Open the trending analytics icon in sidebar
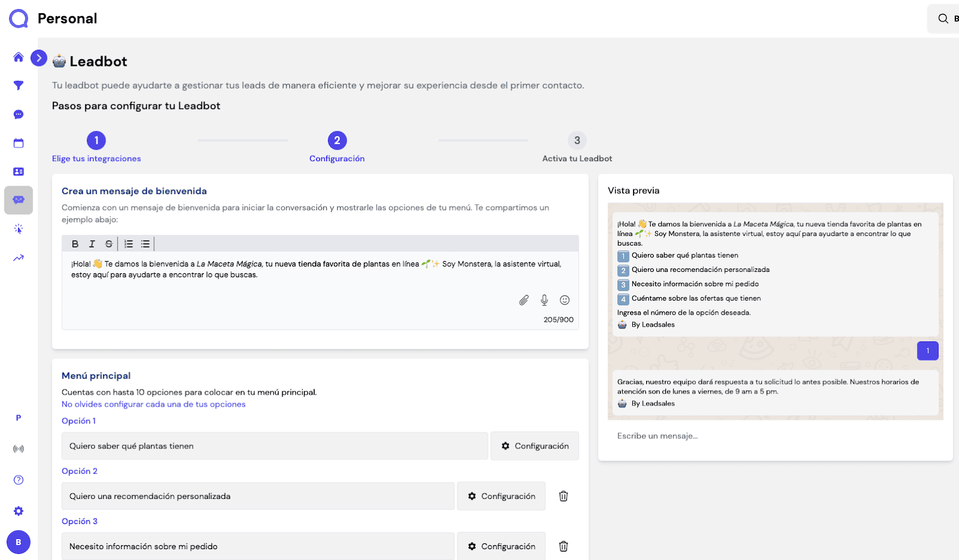The width and height of the screenshot is (959, 560). (x=19, y=258)
